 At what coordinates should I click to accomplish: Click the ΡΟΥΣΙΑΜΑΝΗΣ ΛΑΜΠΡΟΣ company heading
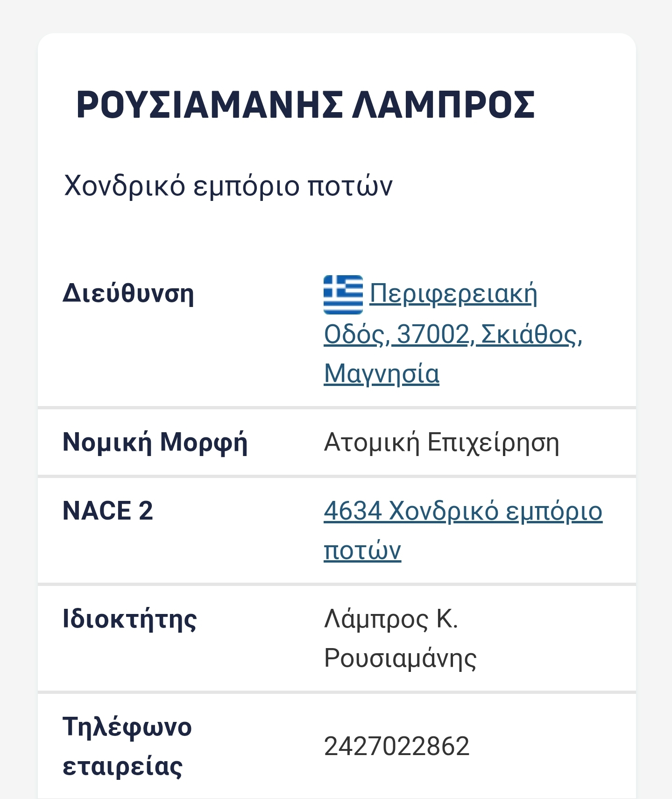click(x=305, y=105)
